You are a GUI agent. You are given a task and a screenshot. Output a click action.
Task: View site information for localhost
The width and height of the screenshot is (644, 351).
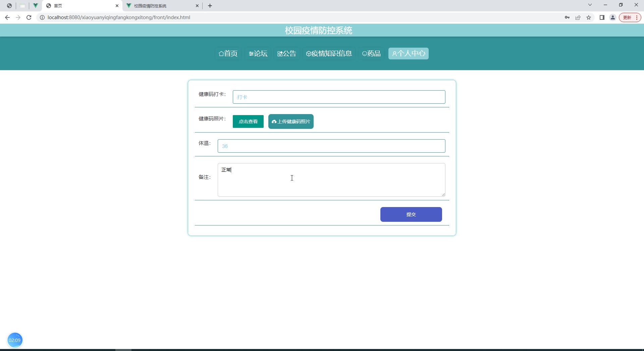point(42,17)
